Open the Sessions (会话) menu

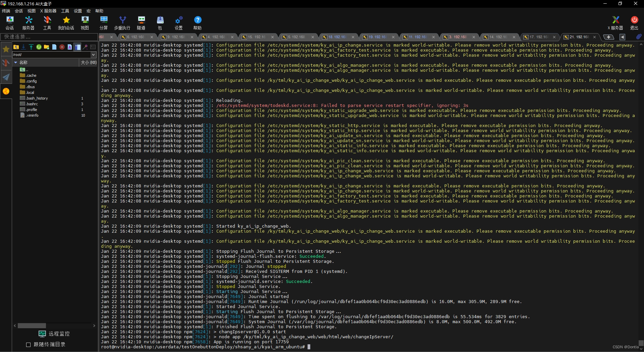click(19, 11)
